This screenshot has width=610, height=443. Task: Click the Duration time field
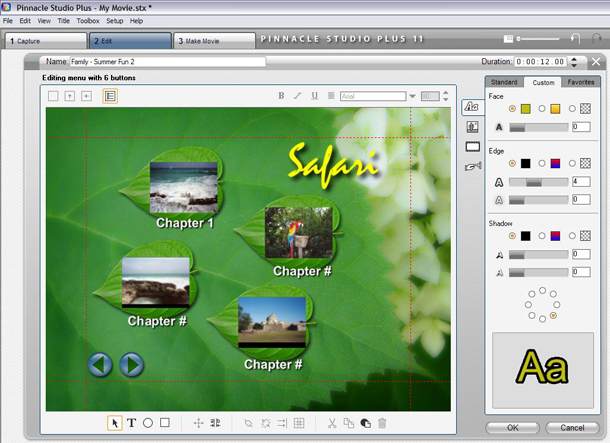pyautogui.click(x=541, y=62)
